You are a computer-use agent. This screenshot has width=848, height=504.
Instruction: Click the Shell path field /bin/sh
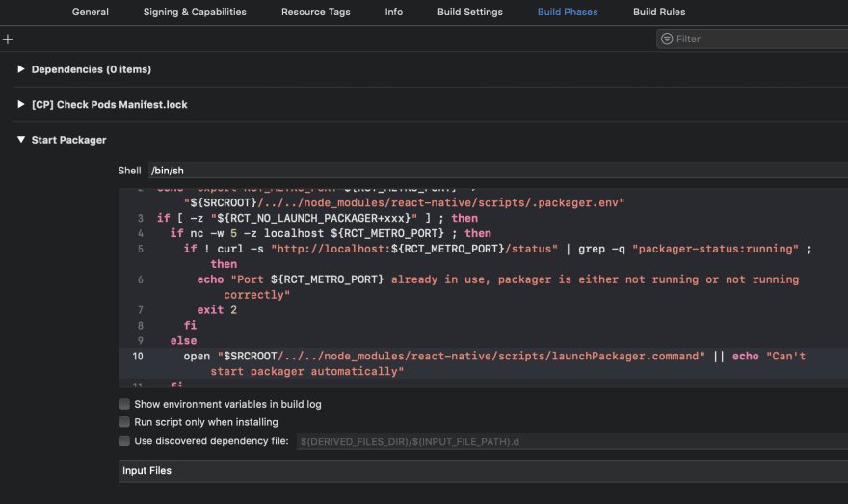tap(498, 171)
